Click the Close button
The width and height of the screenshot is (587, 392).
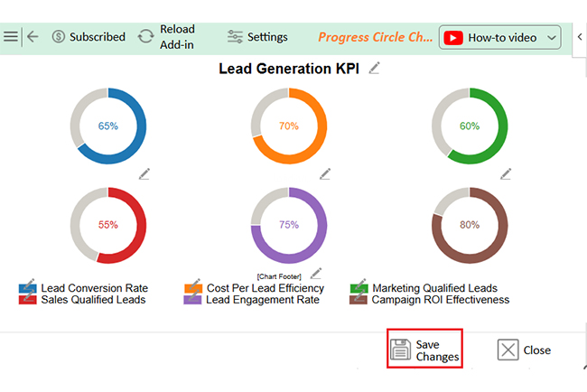[525, 350]
